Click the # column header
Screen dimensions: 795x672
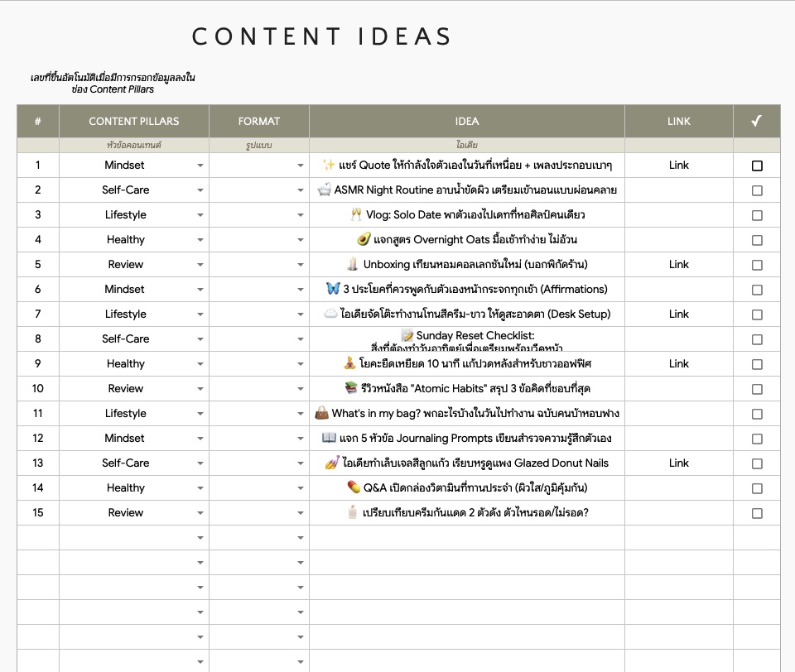click(x=38, y=121)
